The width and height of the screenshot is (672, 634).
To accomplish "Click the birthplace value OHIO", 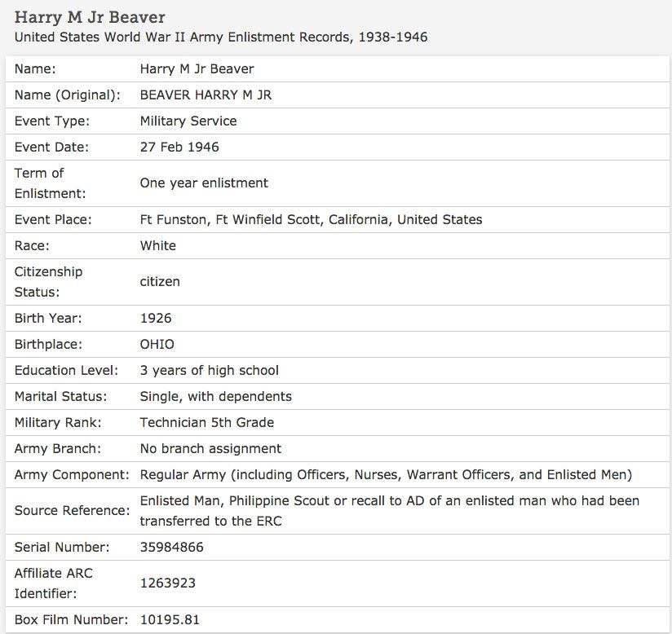I will [157, 345].
